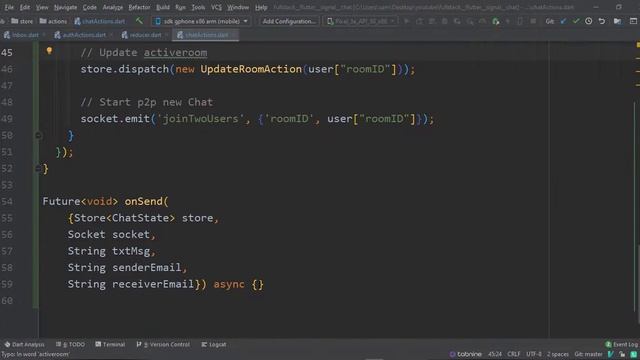Change the 2 spaces indent setting
Screen dimensions: 640x360
click(558, 354)
